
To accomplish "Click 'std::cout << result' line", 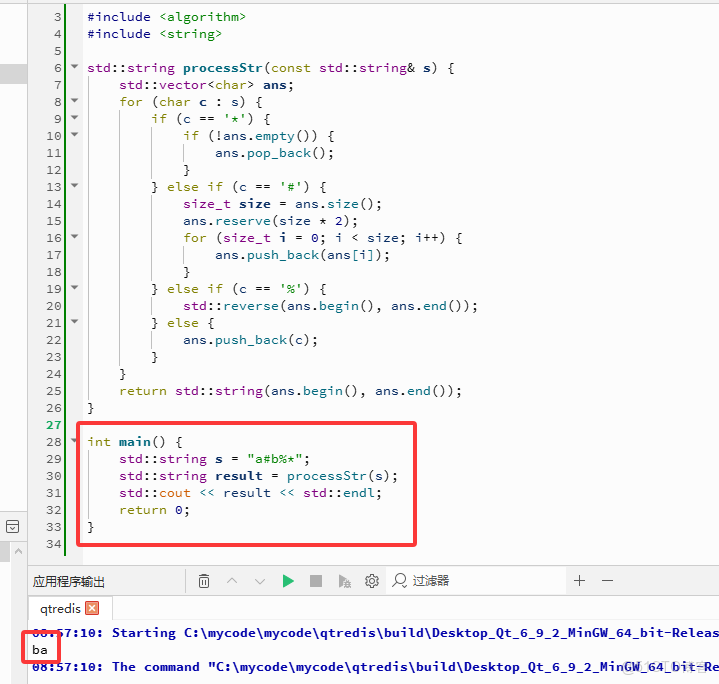I will coord(250,493).
